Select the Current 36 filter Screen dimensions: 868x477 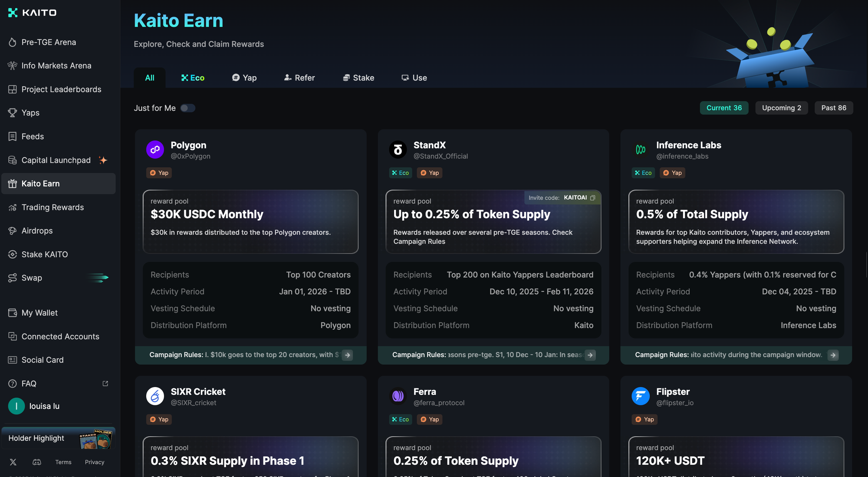(724, 108)
